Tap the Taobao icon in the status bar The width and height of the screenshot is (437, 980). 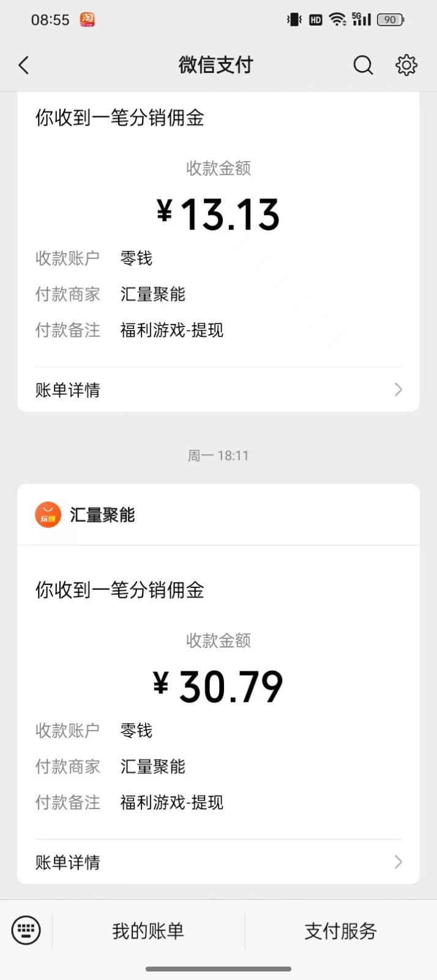click(x=86, y=20)
